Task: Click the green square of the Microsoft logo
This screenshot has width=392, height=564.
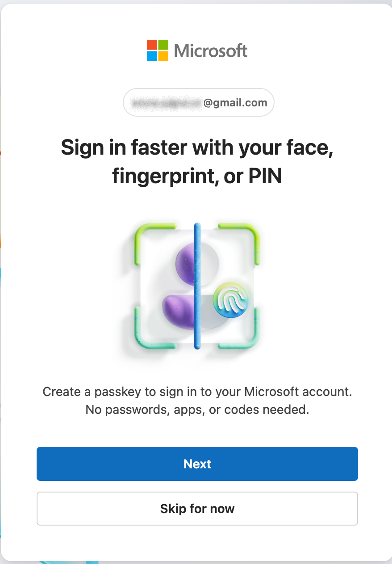Action: 163,45
